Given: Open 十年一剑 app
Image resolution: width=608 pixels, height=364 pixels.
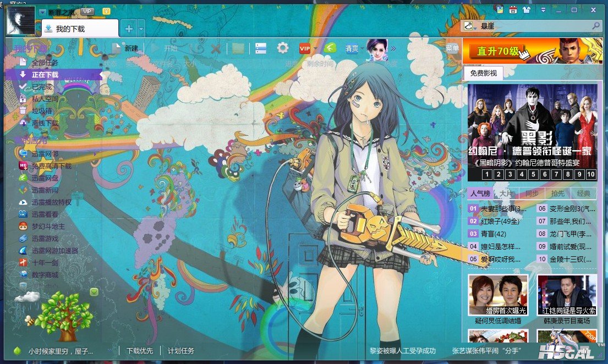Looking at the screenshot, I should [45, 262].
